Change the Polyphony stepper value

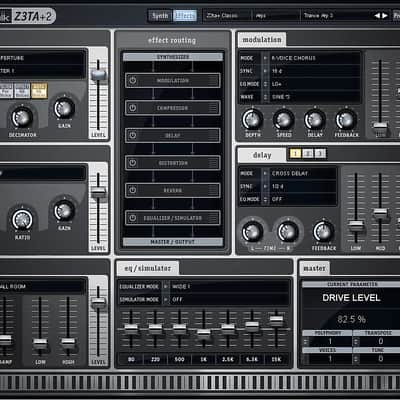pos(305,341)
